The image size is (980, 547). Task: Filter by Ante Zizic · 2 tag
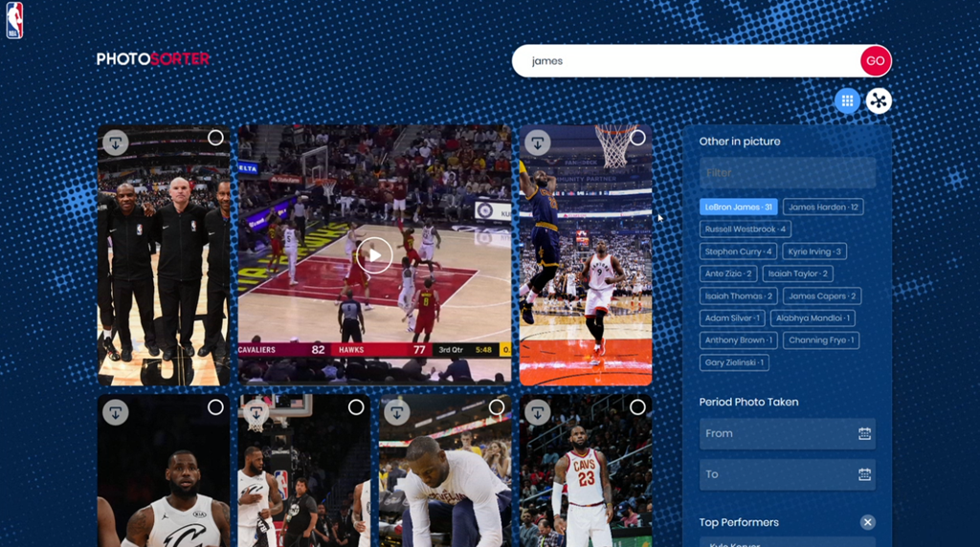728,273
